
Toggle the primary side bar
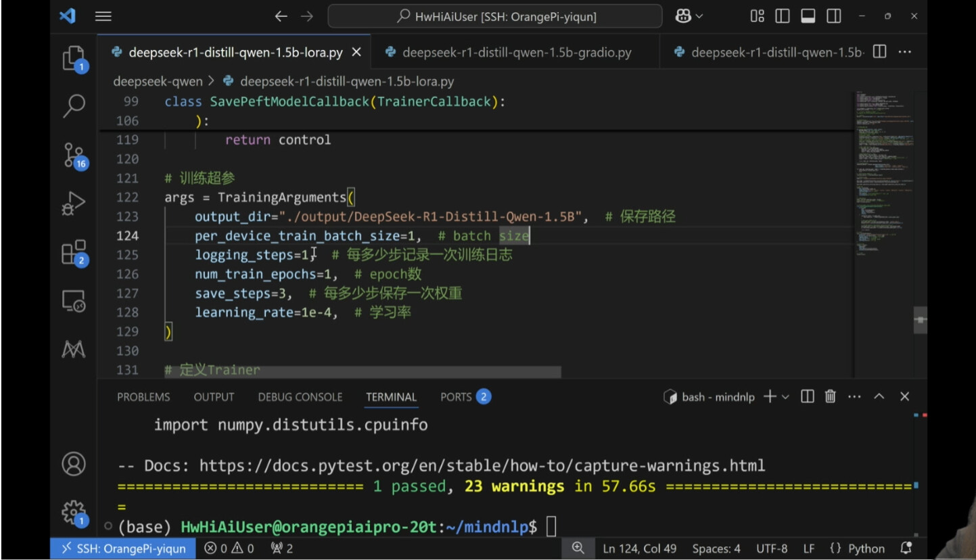pyautogui.click(x=783, y=16)
